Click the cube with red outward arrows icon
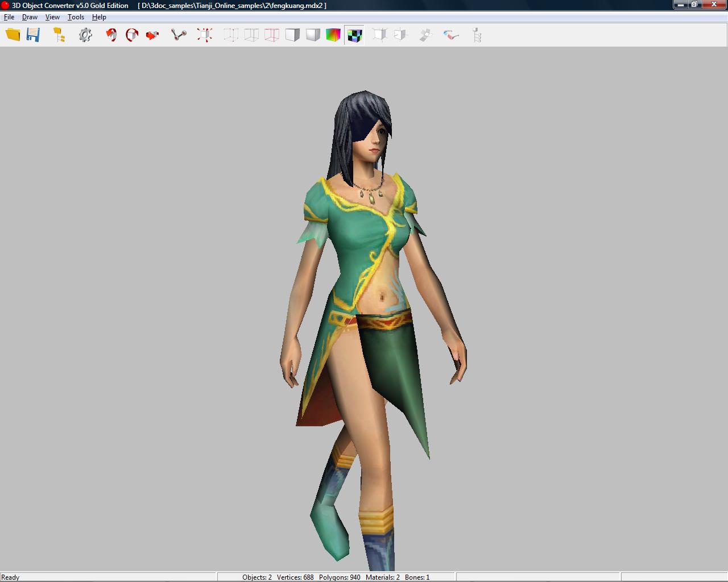Viewport: 728px width, 582px height. pos(205,35)
